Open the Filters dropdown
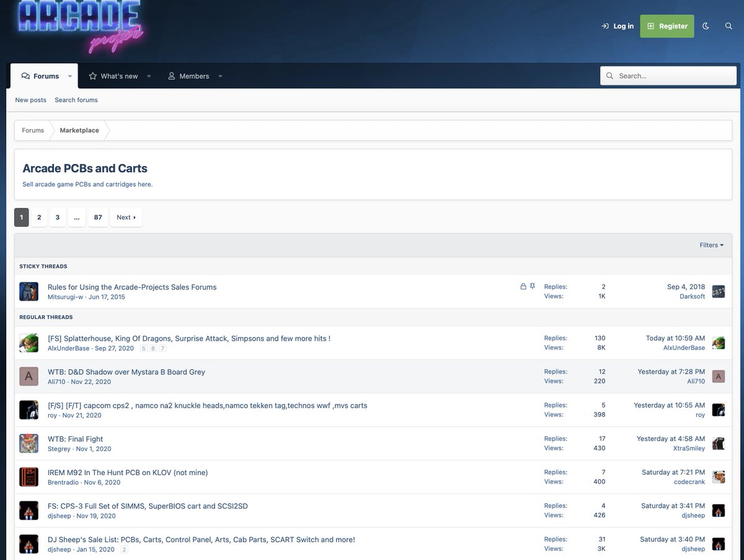The width and height of the screenshot is (744, 560). tap(712, 245)
